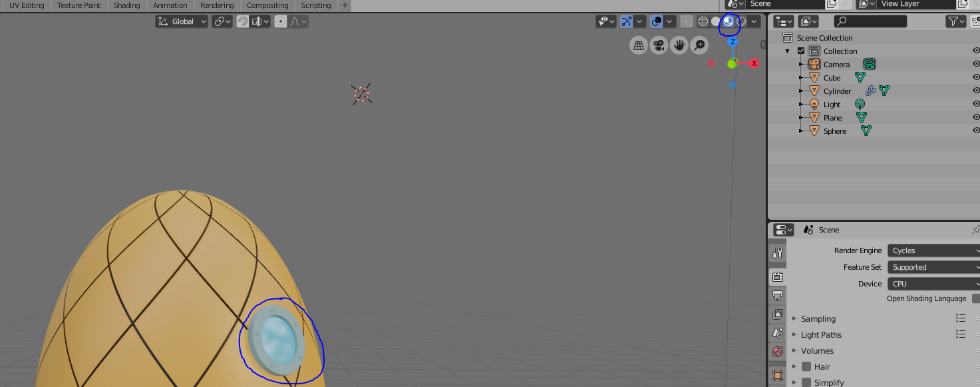Create new scene copy icon
980x387 pixels.
click(832, 4)
